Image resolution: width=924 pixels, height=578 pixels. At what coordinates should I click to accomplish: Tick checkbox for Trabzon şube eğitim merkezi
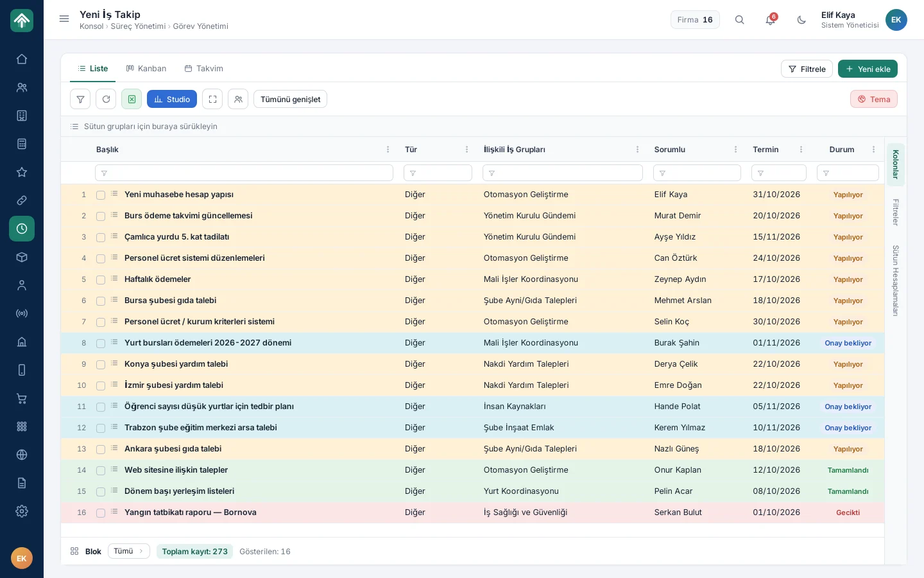point(101,428)
